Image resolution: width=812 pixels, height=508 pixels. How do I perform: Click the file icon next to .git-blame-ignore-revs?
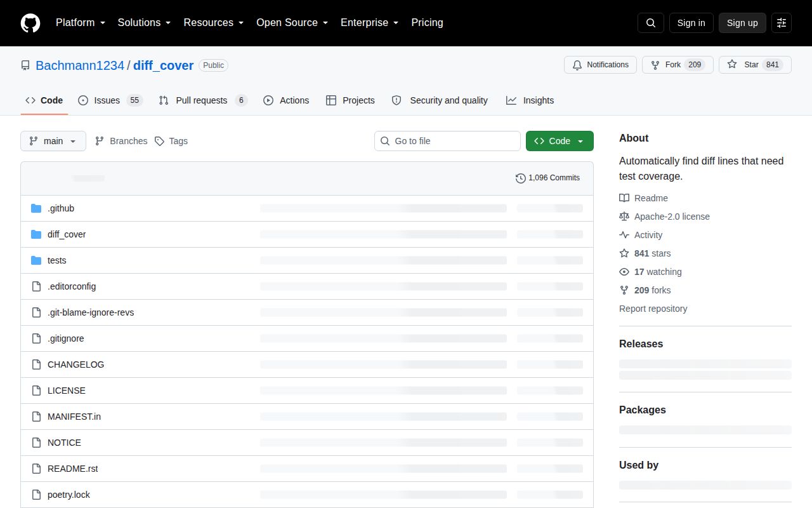click(x=36, y=312)
